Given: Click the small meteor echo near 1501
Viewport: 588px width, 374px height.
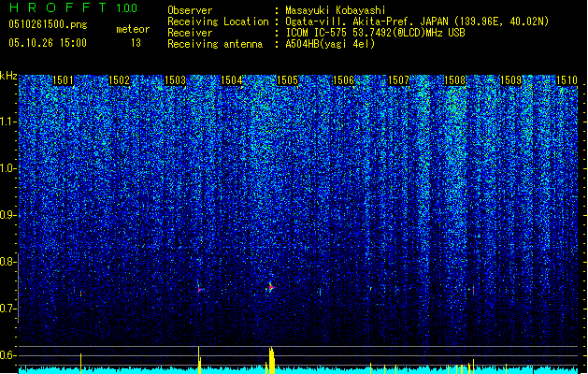Looking at the screenshot, I should tap(80, 294).
